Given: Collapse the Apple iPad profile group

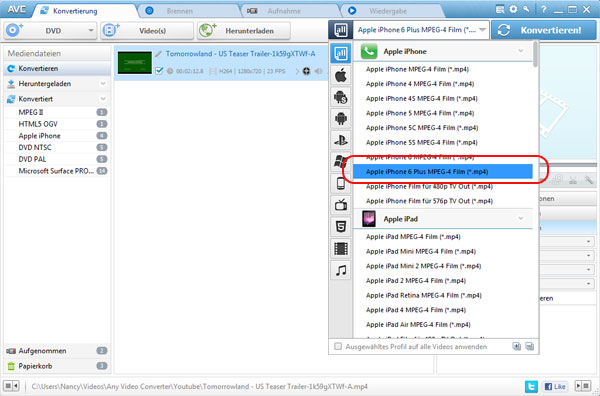Looking at the screenshot, I should 520,218.
